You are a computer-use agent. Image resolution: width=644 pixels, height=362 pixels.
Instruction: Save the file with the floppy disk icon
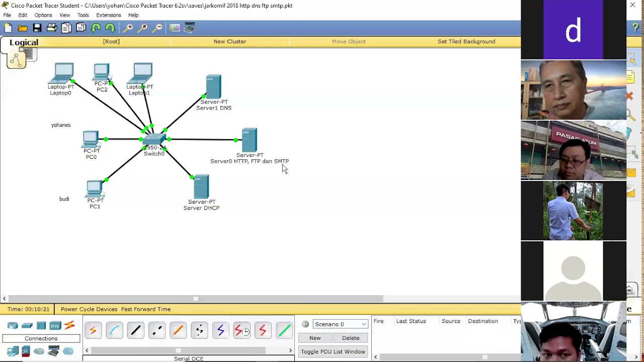pos(37,28)
